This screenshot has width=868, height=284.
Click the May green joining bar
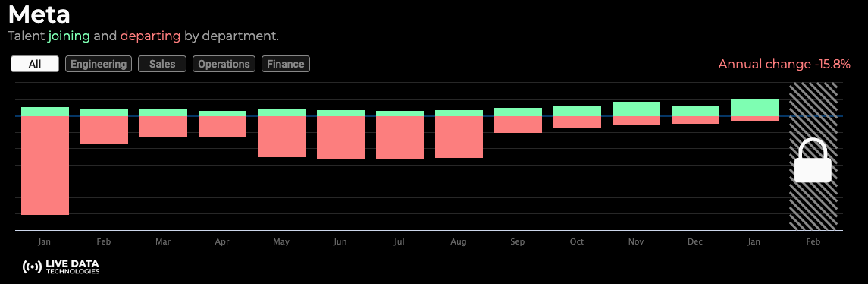coord(282,112)
